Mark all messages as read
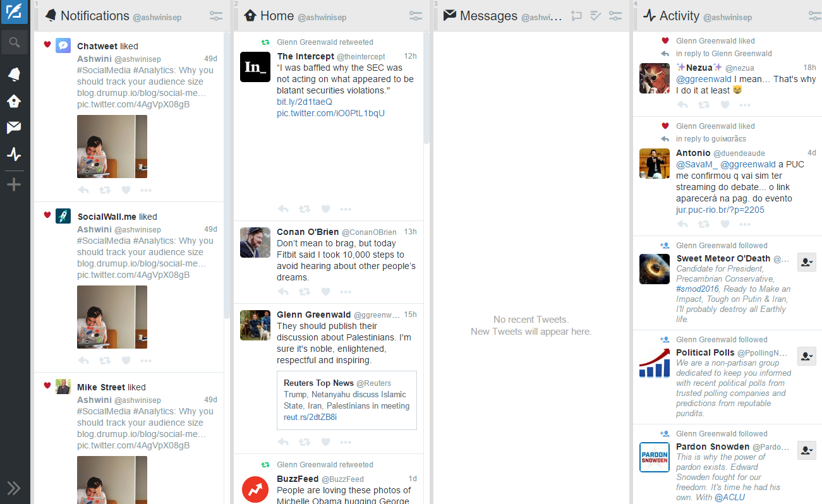The height and width of the screenshot is (504, 822). pyautogui.click(x=595, y=16)
